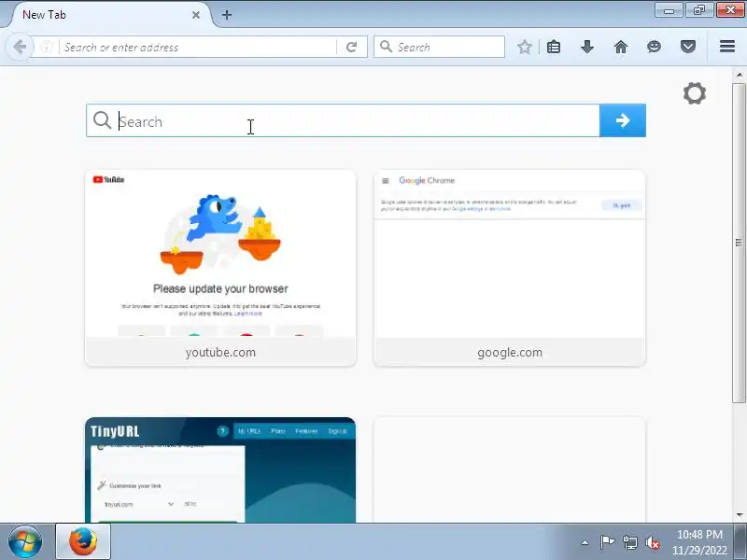Open new tab page gear settings
This screenshot has width=747, height=560.
click(694, 93)
